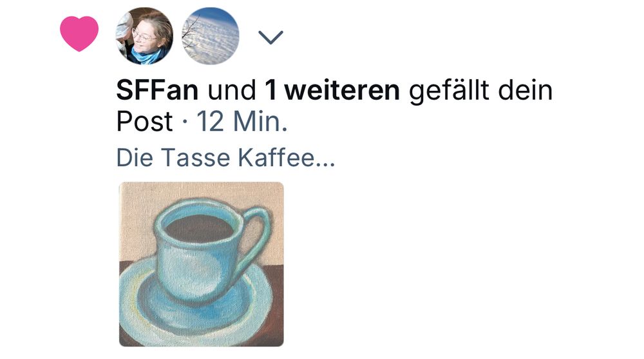Click the "gefällt dein" notification text
The height and width of the screenshot is (359, 644).
480,91
